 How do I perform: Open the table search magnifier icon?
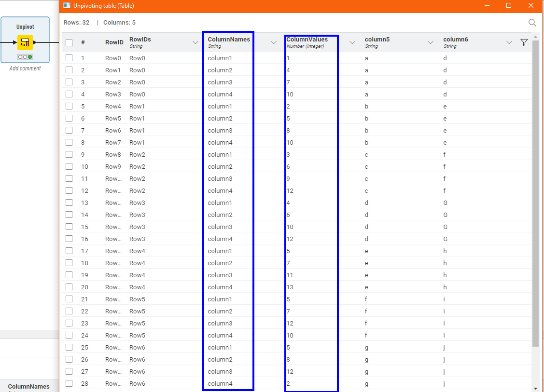[x=532, y=23]
